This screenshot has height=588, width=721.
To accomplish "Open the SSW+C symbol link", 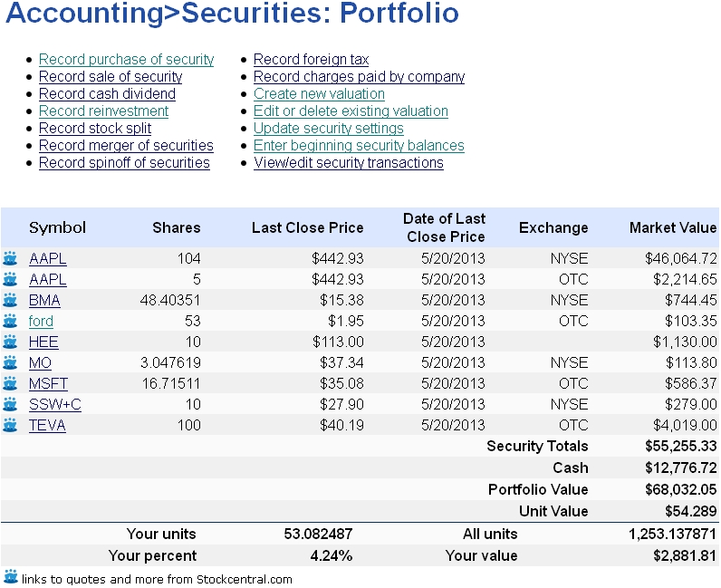I will coord(54,404).
